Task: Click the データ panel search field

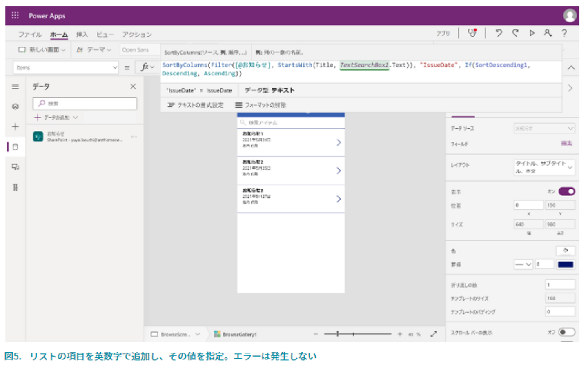Action: (x=85, y=104)
